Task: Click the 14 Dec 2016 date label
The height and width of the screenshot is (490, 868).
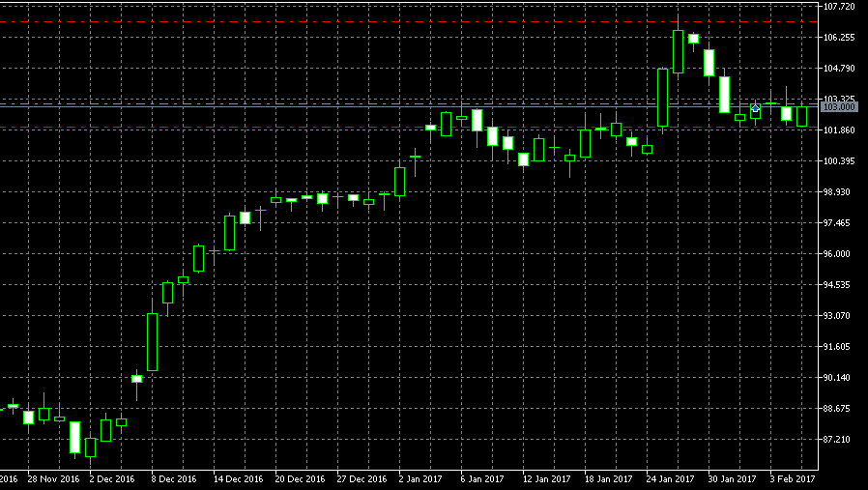Action: tap(238, 479)
